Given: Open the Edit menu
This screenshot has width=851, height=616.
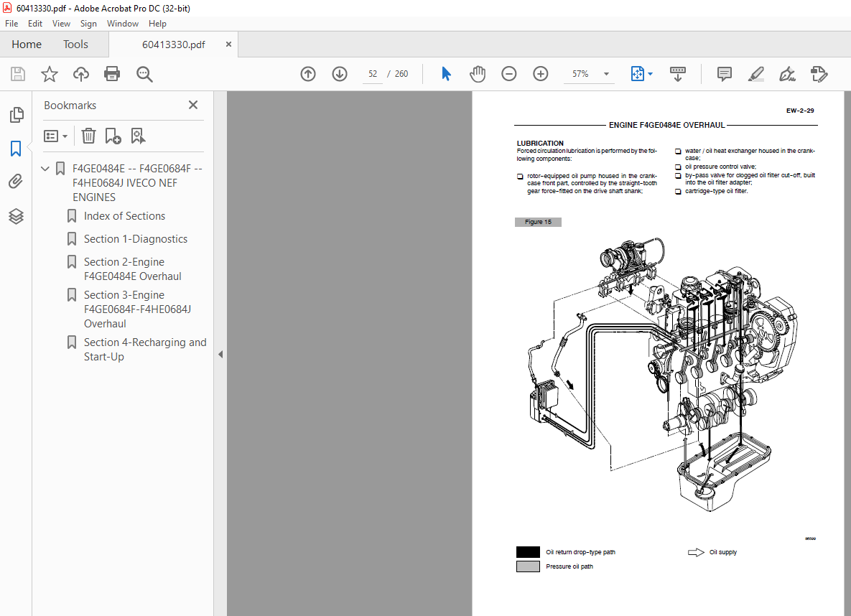Looking at the screenshot, I should (35, 24).
